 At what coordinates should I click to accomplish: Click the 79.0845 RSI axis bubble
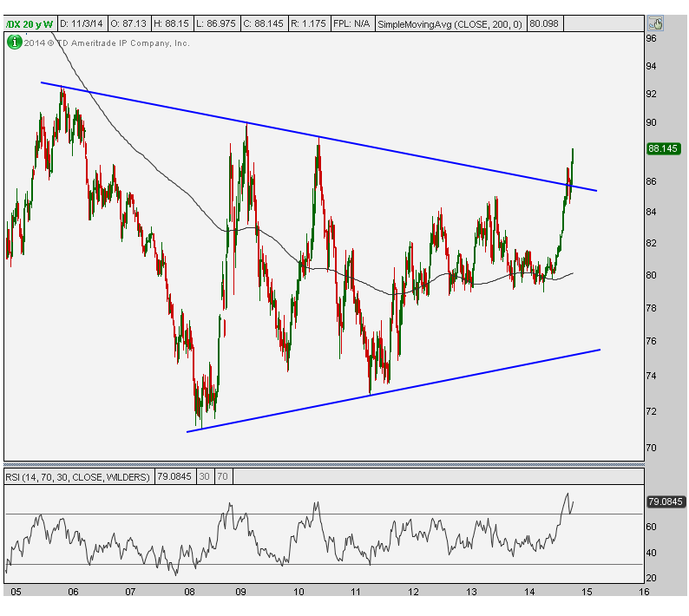666,501
